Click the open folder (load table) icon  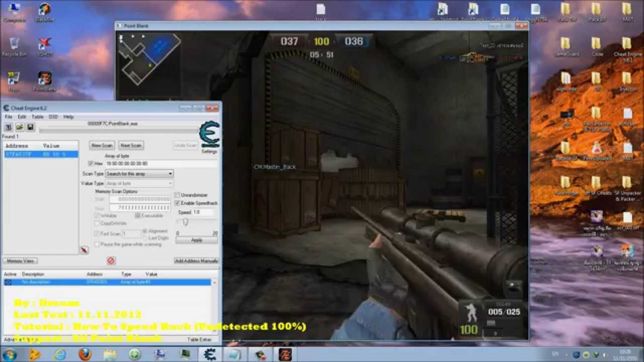click(19, 127)
